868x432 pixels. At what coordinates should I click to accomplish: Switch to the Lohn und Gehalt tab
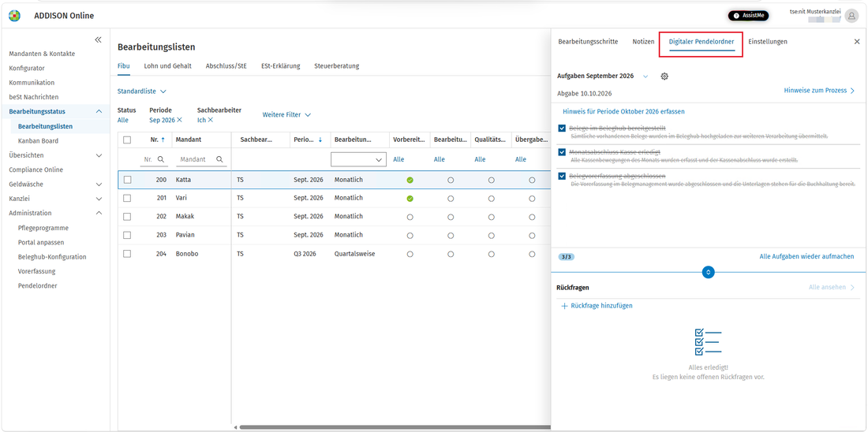tap(168, 65)
